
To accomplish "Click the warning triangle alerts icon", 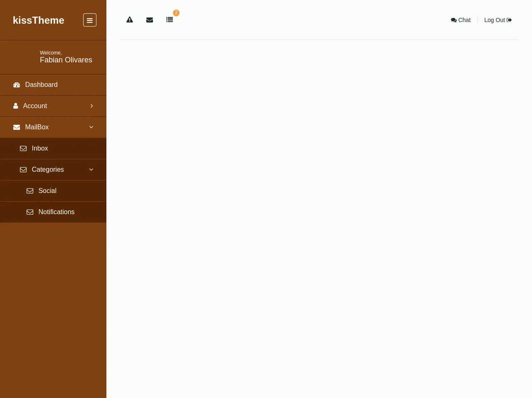I will click(x=130, y=20).
